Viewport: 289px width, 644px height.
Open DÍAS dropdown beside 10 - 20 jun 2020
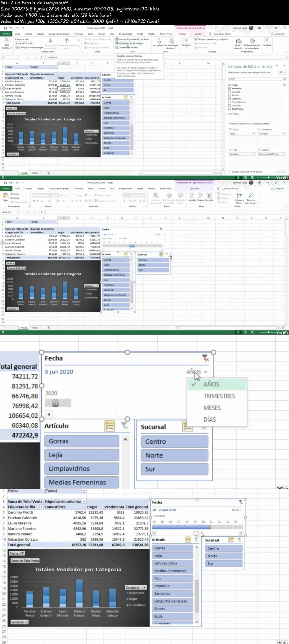237,510
